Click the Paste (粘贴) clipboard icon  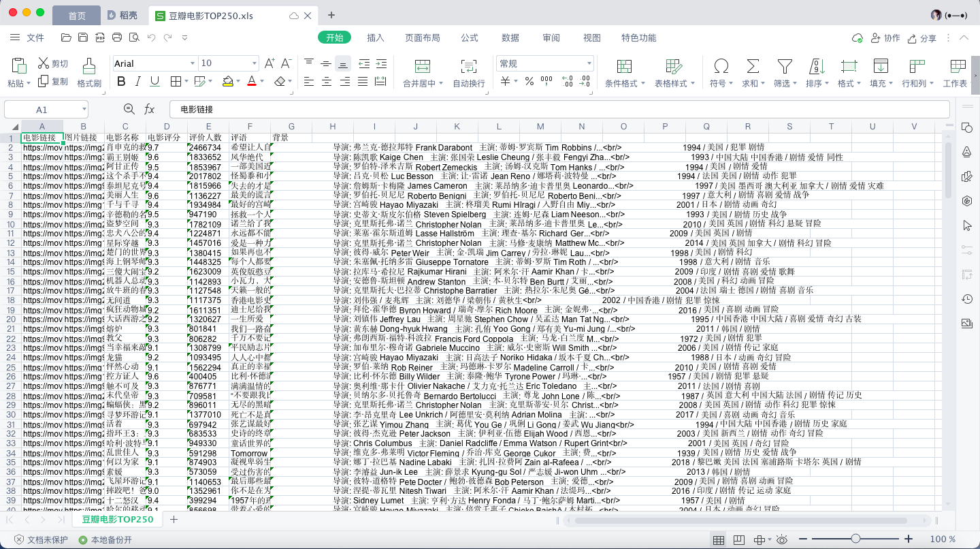click(19, 66)
